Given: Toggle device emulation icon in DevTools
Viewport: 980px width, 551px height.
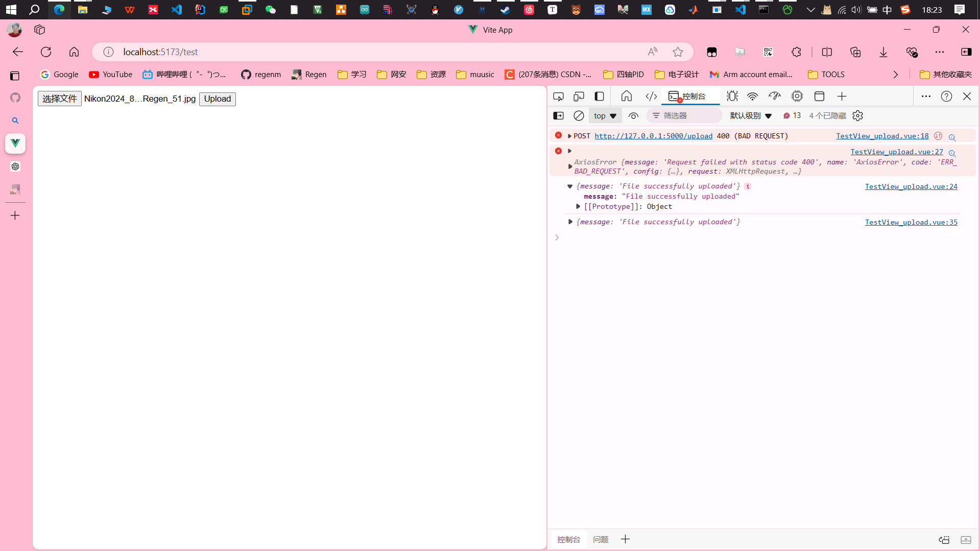Looking at the screenshot, I should coord(579,97).
